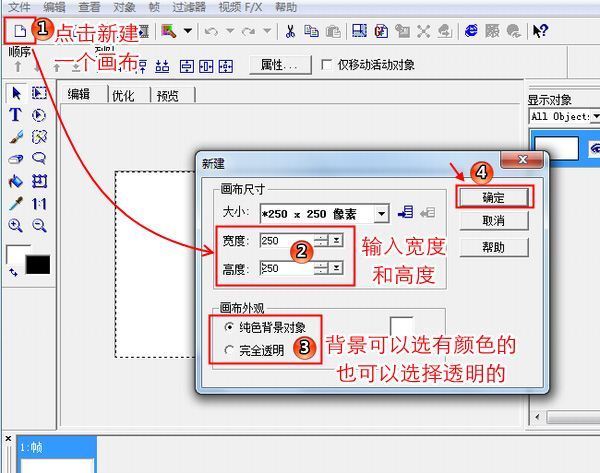Click the Copy icon in toolbar
Image resolution: width=600 pixels, height=473 pixels.
311,31
